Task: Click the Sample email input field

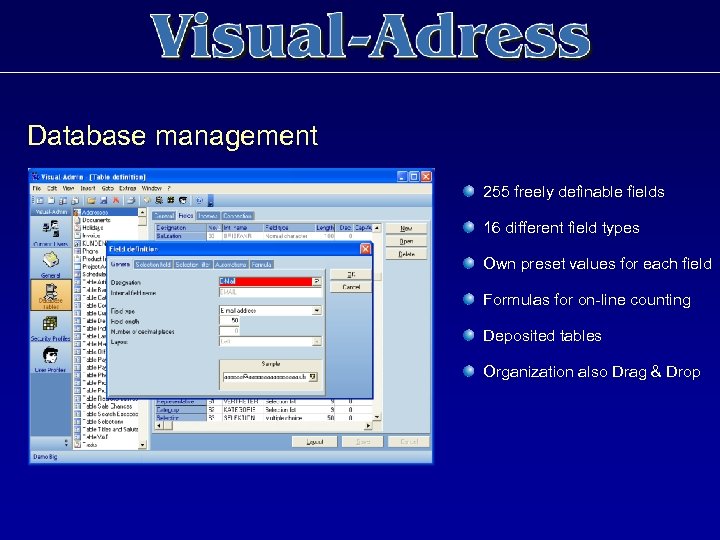Action: click(x=265, y=377)
